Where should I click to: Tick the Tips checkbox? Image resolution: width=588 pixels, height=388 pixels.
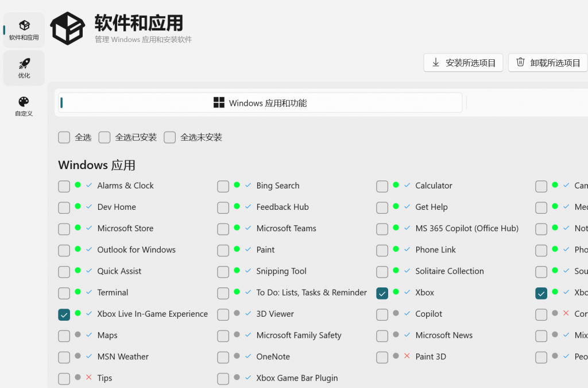pyautogui.click(x=64, y=379)
